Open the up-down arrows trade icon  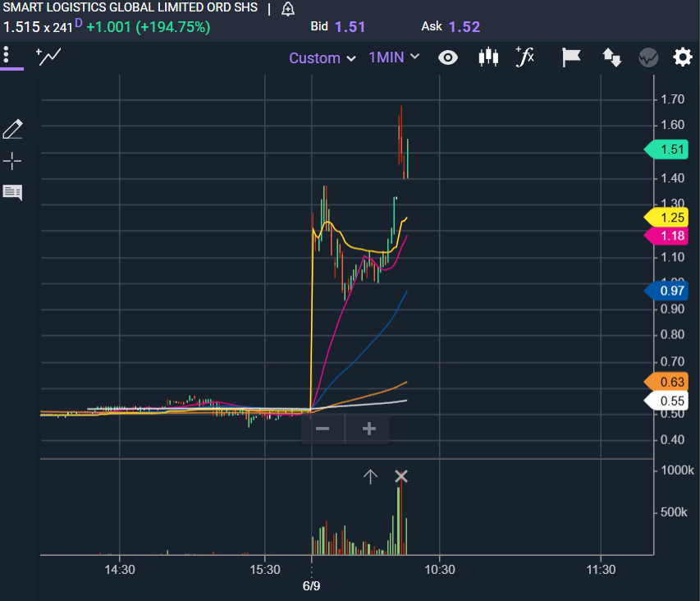click(611, 57)
